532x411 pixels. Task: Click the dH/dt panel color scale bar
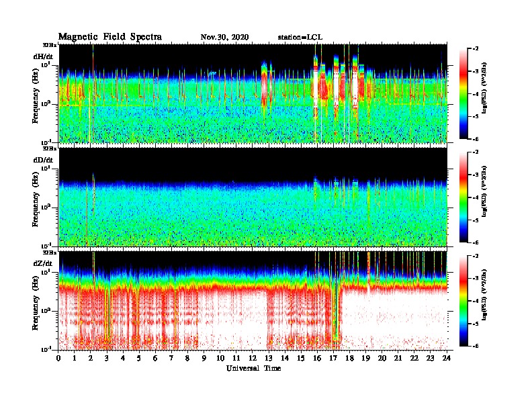[463, 94]
